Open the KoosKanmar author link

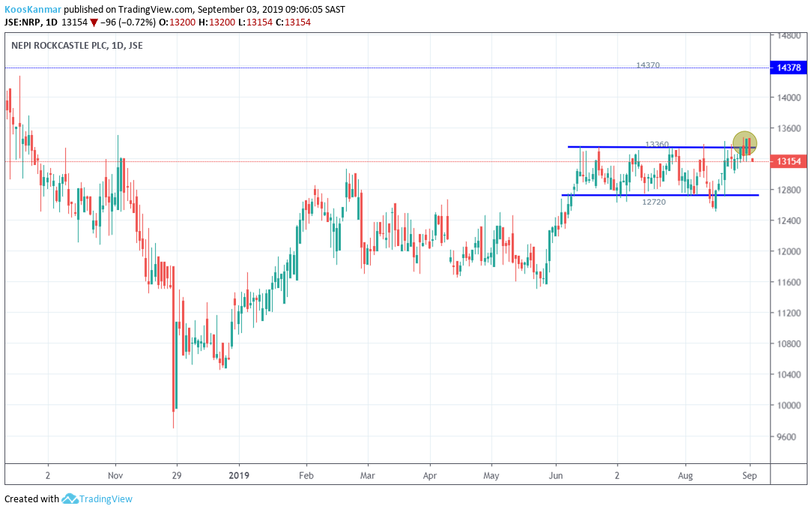(x=33, y=9)
